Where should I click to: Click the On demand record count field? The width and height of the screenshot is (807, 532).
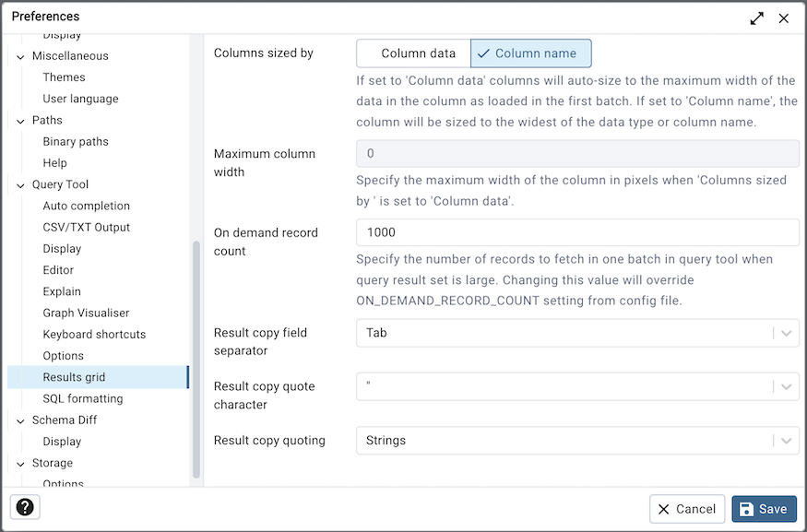point(577,232)
